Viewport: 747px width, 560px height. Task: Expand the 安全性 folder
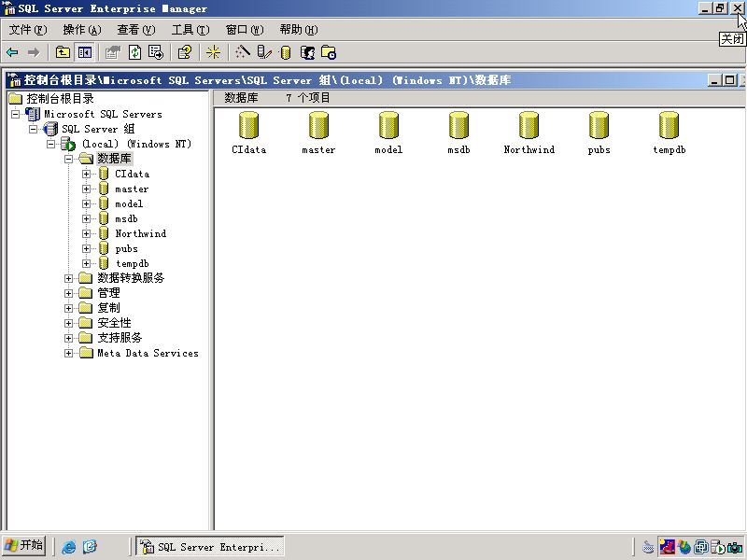tap(68, 323)
